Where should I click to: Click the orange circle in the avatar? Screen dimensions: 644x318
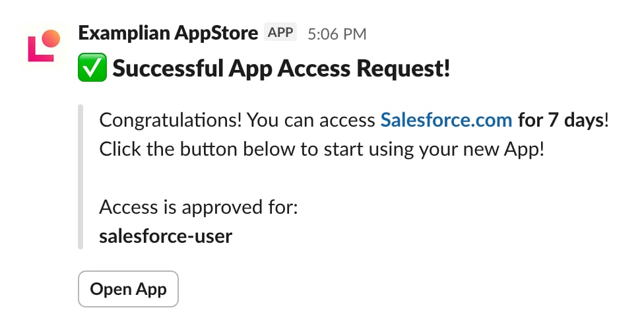(x=51, y=39)
